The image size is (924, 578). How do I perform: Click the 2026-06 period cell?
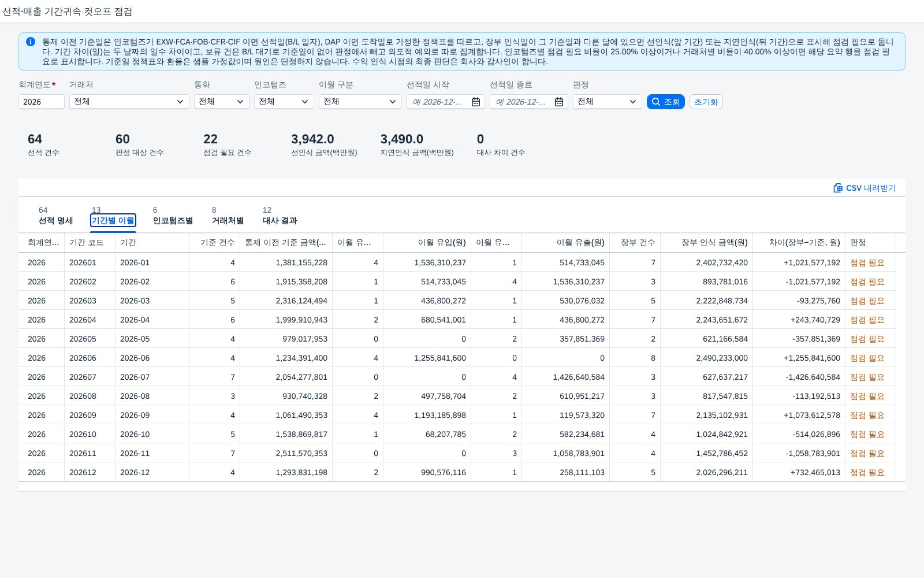(x=135, y=358)
